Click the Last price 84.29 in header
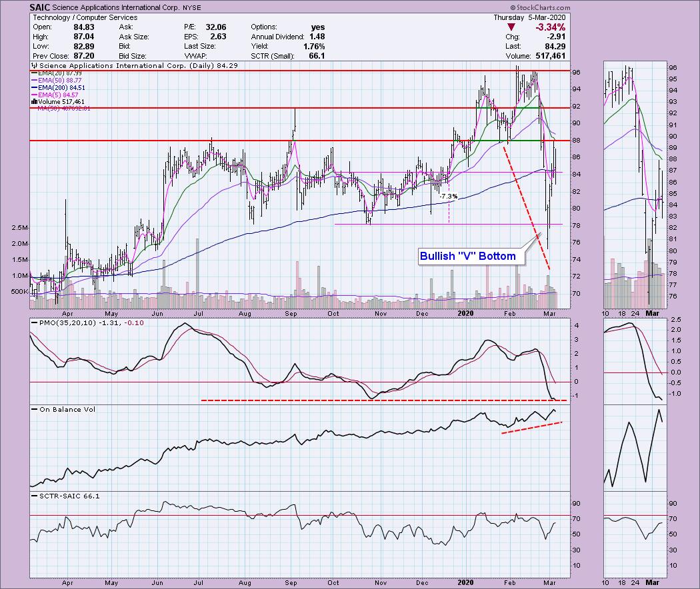700x589 pixels. coord(555,47)
